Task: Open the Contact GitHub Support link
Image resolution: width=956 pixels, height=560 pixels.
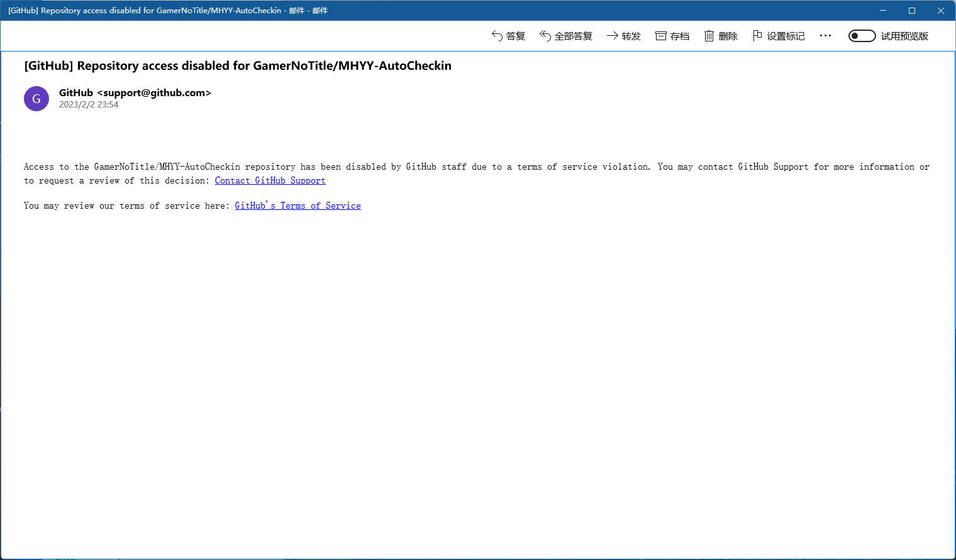Action: [270, 180]
